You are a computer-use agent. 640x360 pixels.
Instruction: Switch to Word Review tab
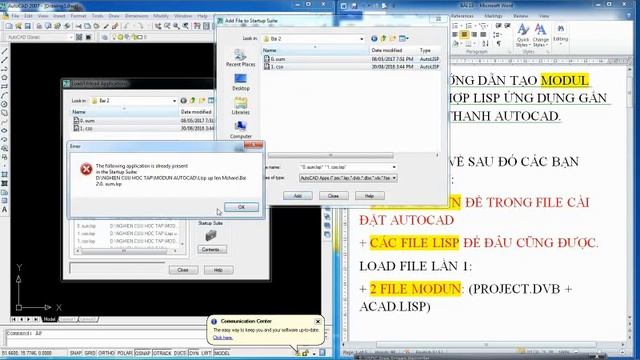point(520,16)
